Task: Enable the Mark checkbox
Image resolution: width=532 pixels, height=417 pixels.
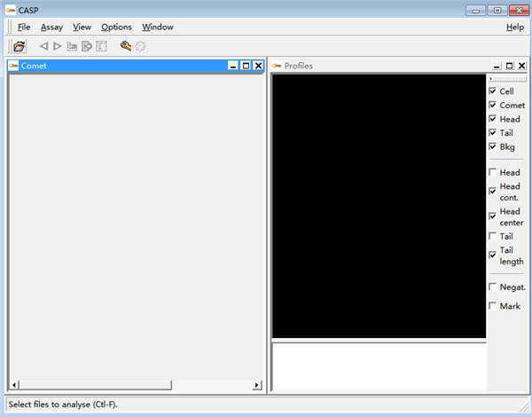Action: click(493, 306)
